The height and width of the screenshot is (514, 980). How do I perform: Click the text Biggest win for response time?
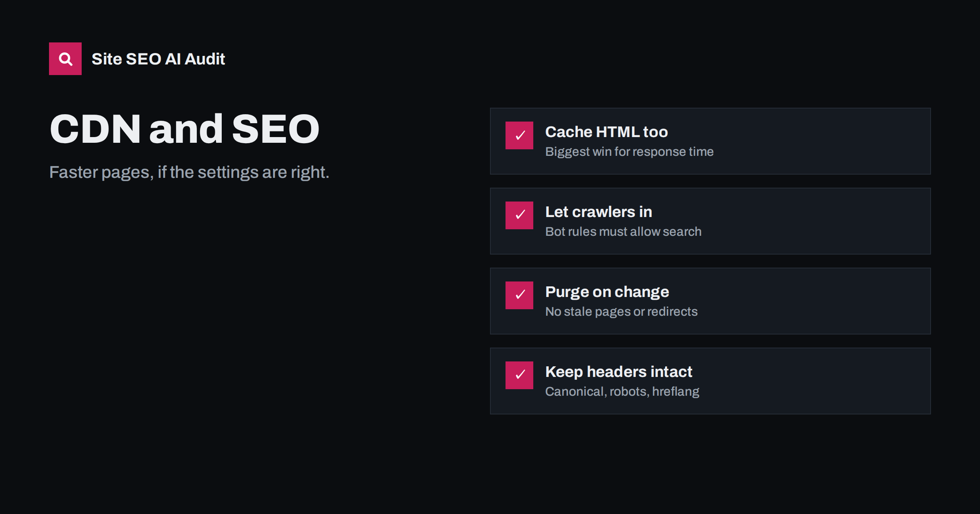(629, 152)
